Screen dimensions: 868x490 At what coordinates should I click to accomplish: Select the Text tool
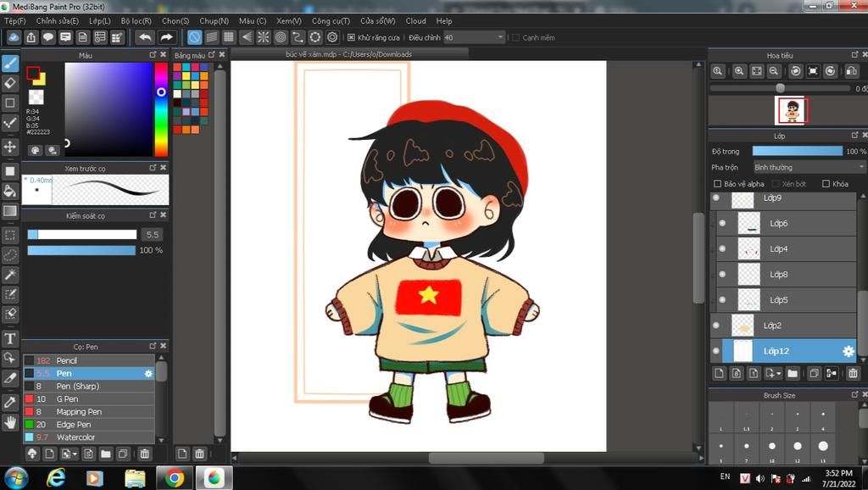10,338
